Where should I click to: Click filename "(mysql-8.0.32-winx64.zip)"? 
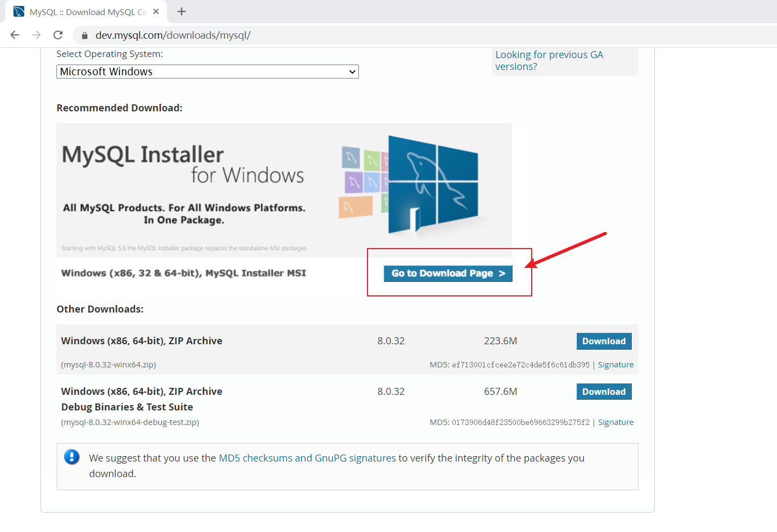click(109, 365)
